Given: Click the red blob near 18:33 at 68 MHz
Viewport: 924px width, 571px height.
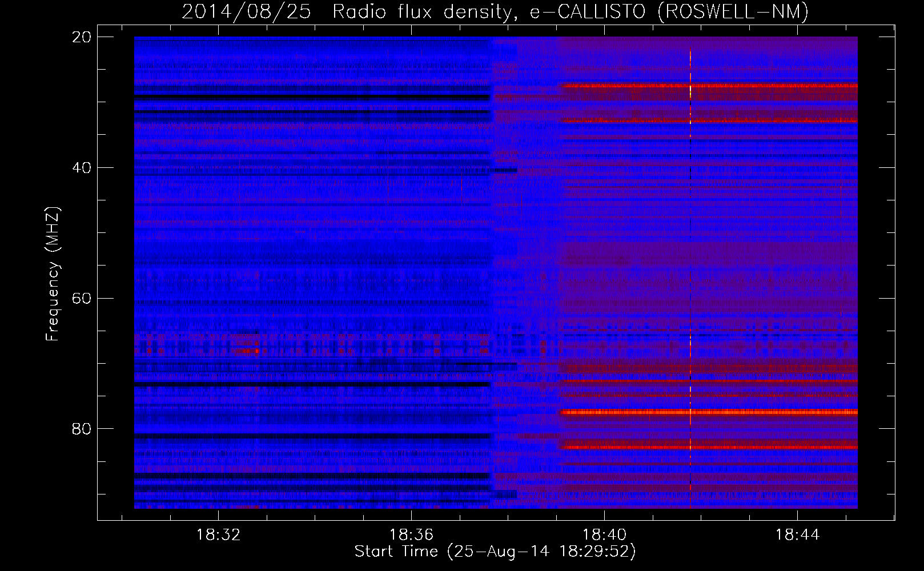Looking at the screenshot, I should coord(247,351).
